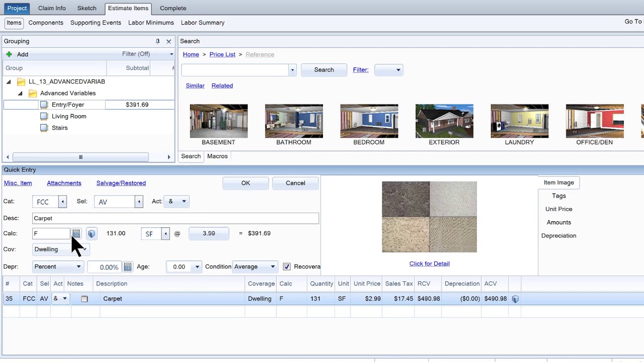644x362 pixels.
Task: Click the Stairs room icon
Action: (44, 128)
